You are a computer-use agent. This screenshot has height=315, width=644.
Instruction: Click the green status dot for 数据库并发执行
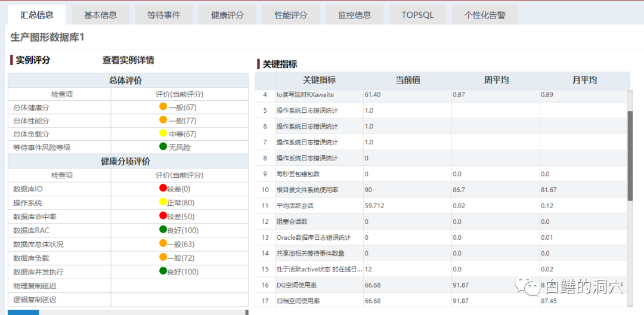click(162, 271)
